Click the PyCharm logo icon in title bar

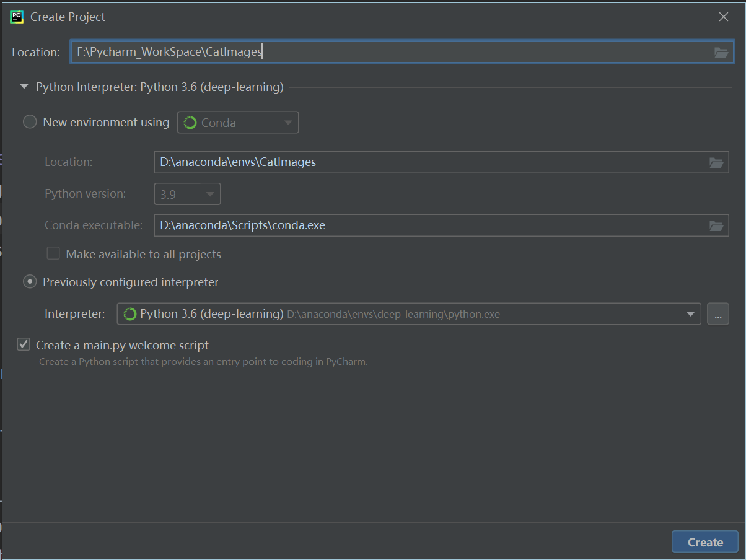tap(17, 17)
